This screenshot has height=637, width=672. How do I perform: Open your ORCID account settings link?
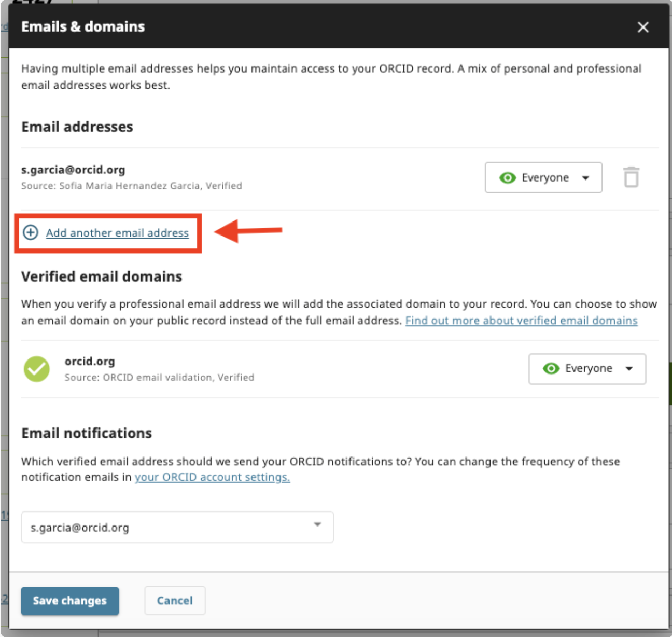pos(212,477)
